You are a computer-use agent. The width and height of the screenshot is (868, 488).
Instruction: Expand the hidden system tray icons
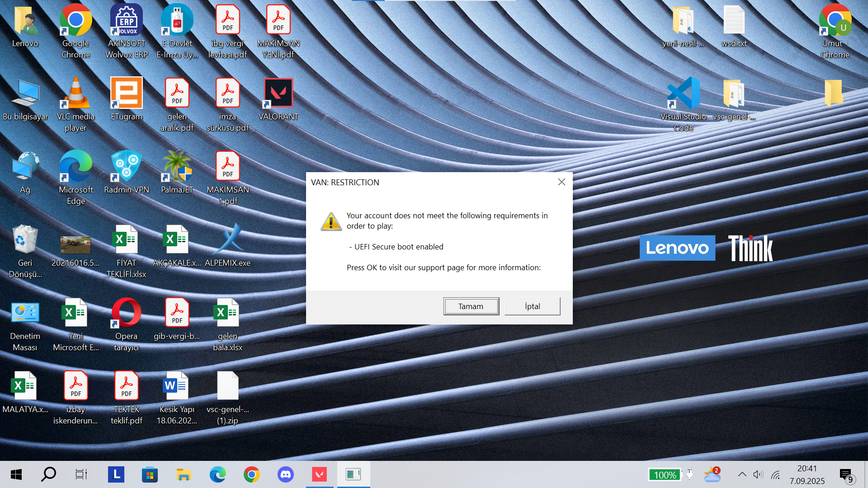pos(742,474)
